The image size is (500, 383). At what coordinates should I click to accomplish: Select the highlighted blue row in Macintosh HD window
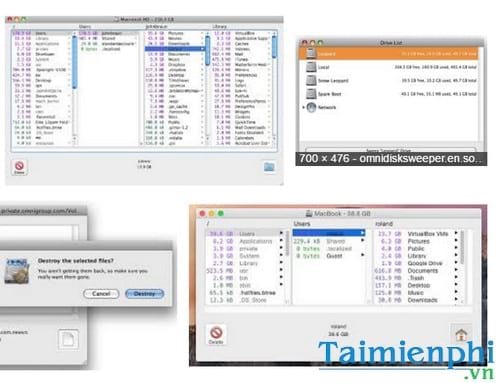click(175, 49)
